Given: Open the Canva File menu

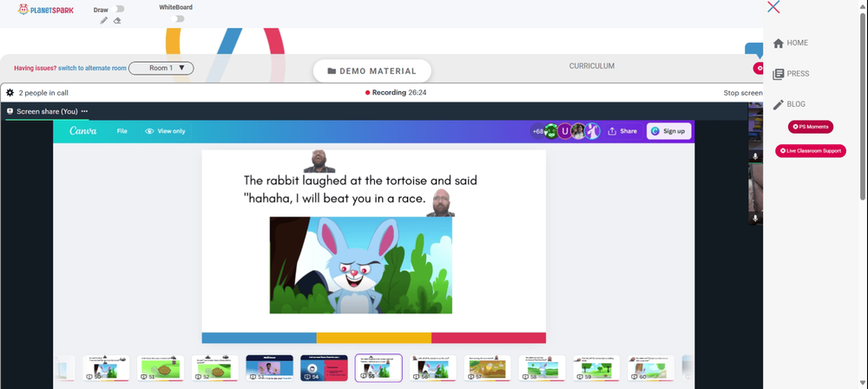Looking at the screenshot, I should pyautogui.click(x=122, y=131).
